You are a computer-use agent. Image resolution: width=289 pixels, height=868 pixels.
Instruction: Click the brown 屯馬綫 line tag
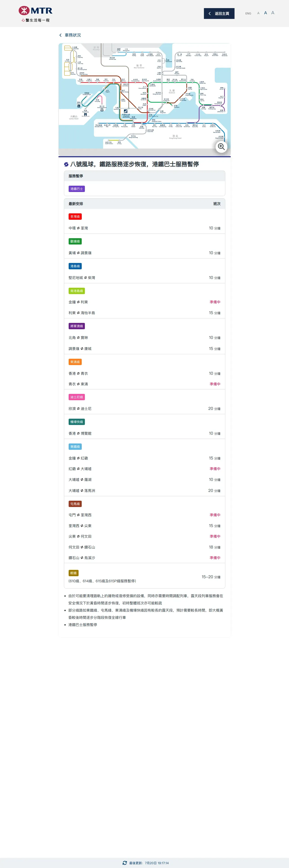[75, 504]
